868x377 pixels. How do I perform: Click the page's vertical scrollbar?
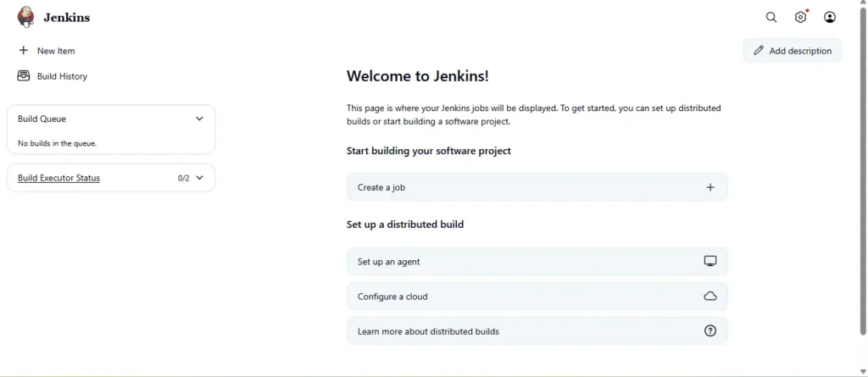tap(862, 169)
